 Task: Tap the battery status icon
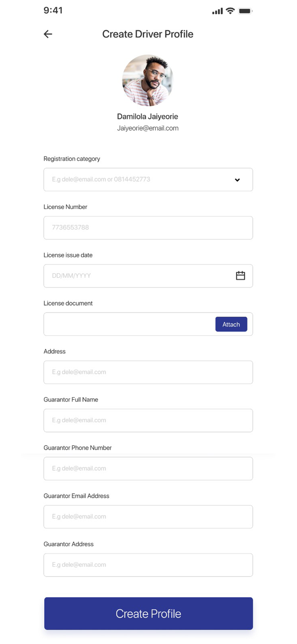point(245,11)
